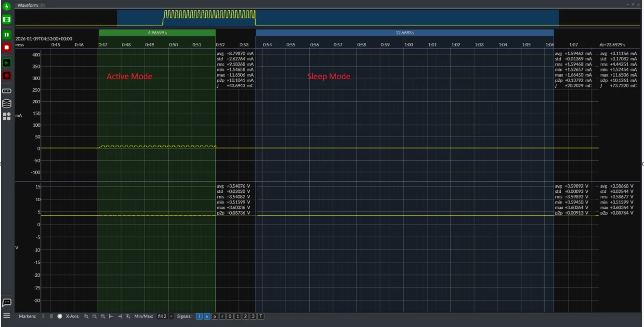
Task: Toggle the '2' general-purpose input signal
Action: pyautogui.click(x=245, y=316)
